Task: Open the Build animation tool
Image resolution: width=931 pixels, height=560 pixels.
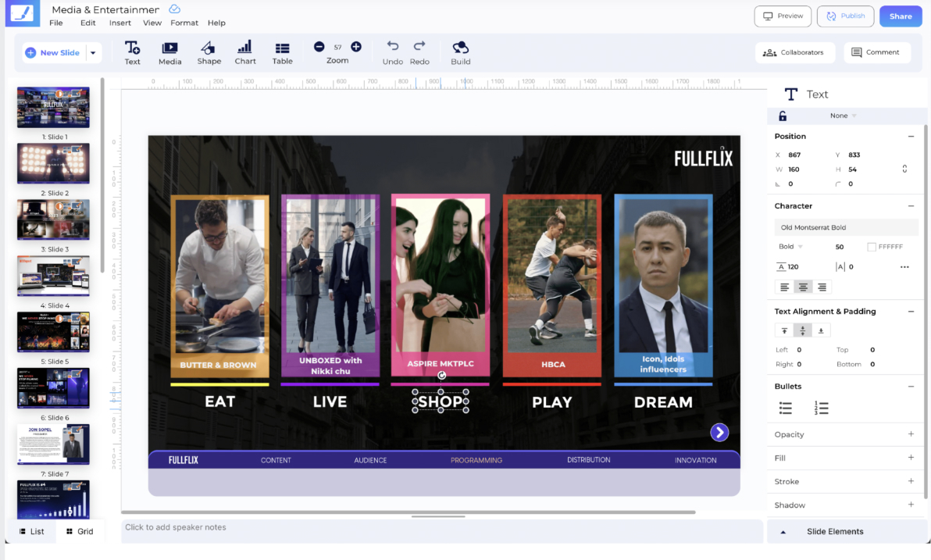Action: (460, 53)
